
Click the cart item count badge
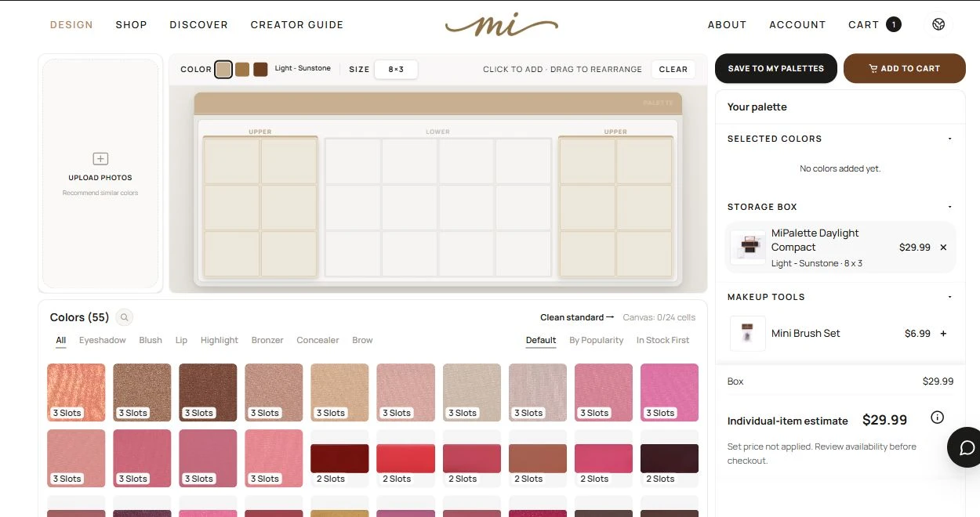click(x=893, y=24)
